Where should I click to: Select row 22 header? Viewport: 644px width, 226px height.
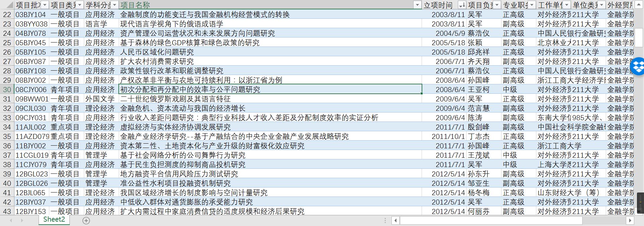(x=7, y=14)
